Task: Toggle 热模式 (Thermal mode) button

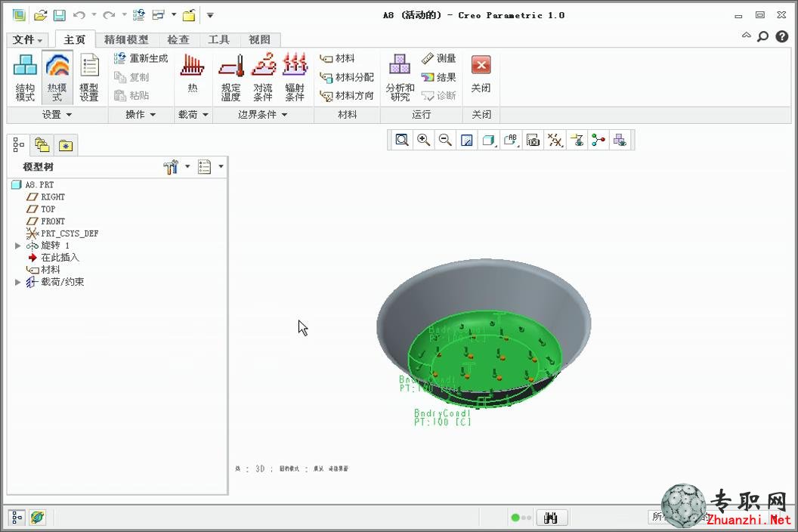Action: pos(57,77)
